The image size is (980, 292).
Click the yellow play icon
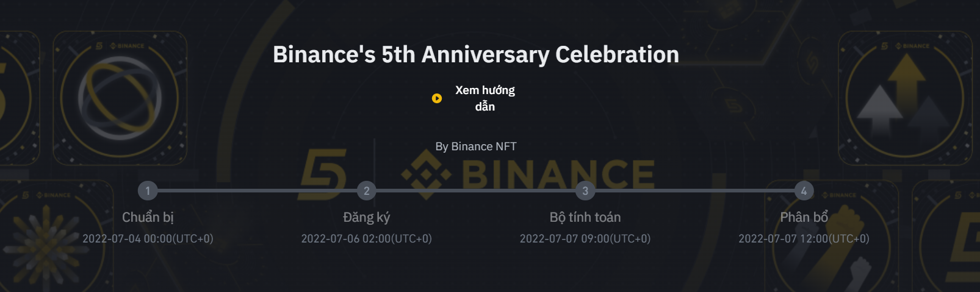437,98
